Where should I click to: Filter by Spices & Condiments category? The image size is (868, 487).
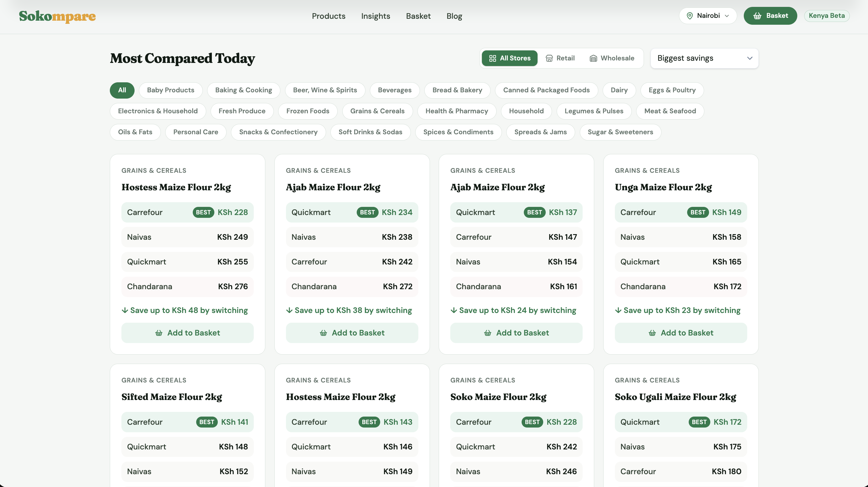point(458,132)
